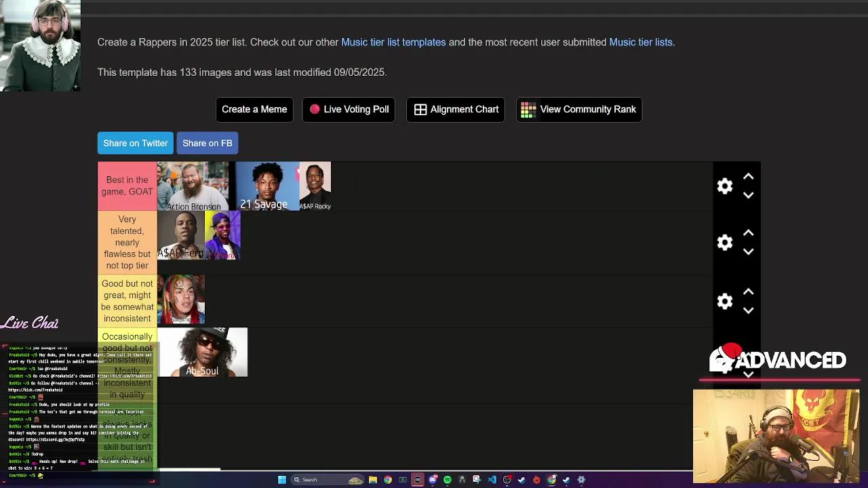This screenshot has height=488, width=868.
Task: Edit the 'Occasionally good' tier label
Action: pos(127,366)
